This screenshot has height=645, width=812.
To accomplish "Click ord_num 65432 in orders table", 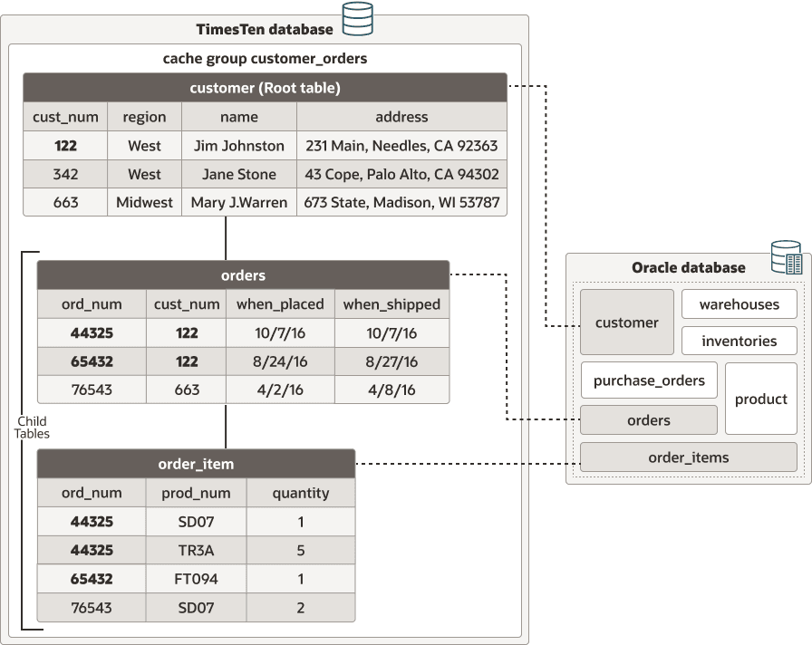I will (92, 361).
